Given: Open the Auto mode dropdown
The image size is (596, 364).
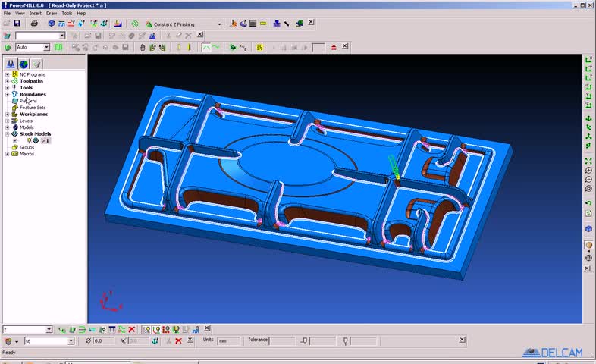Looking at the screenshot, I should coord(46,47).
